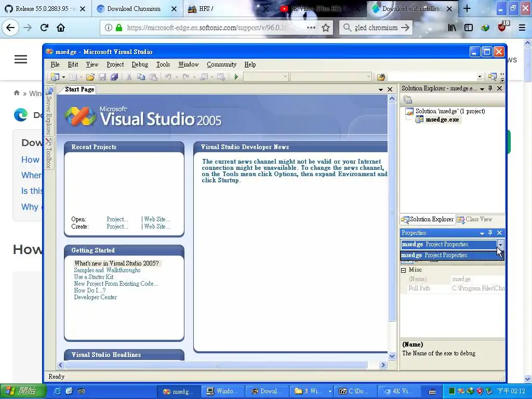This screenshot has height=399, width=532.
Task: Collapse the Misc property category
Action: click(403, 270)
